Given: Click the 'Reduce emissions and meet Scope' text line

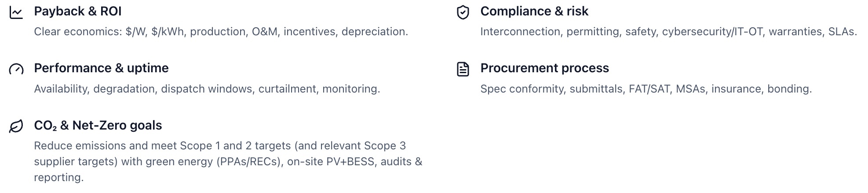Looking at the screenshot, I should click(x=220, y=146).
